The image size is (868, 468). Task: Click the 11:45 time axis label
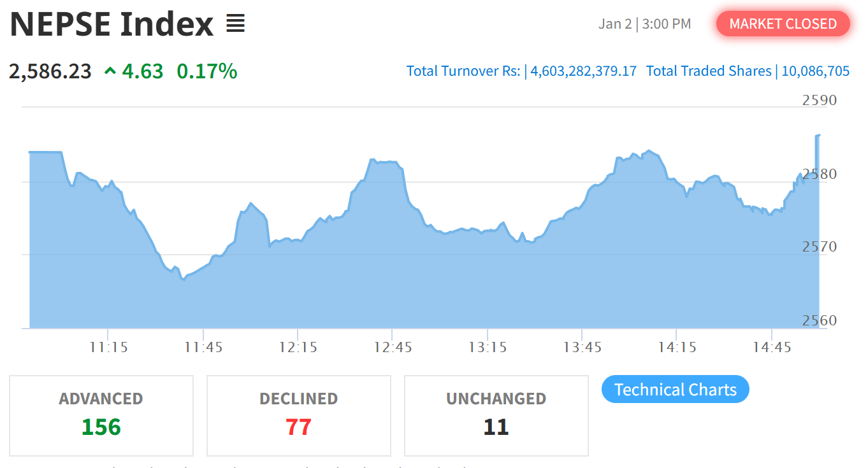pyautogui.click(x=203, y=347)
